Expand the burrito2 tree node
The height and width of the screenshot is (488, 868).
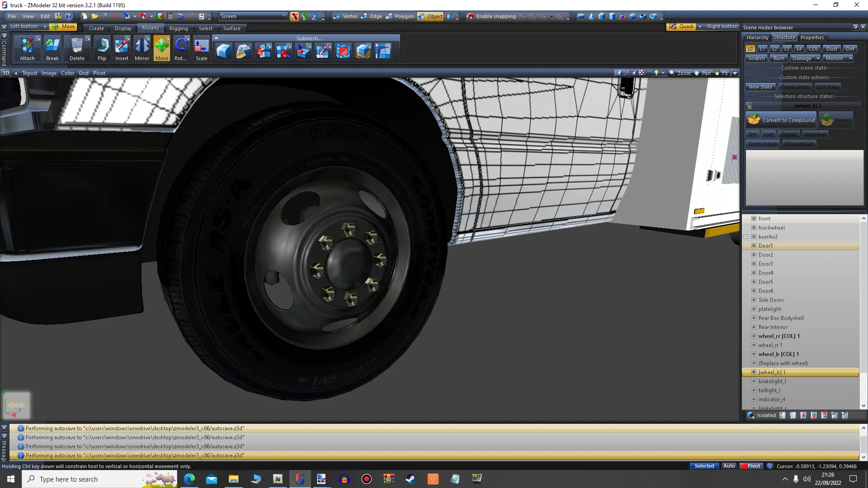[746, 237]
